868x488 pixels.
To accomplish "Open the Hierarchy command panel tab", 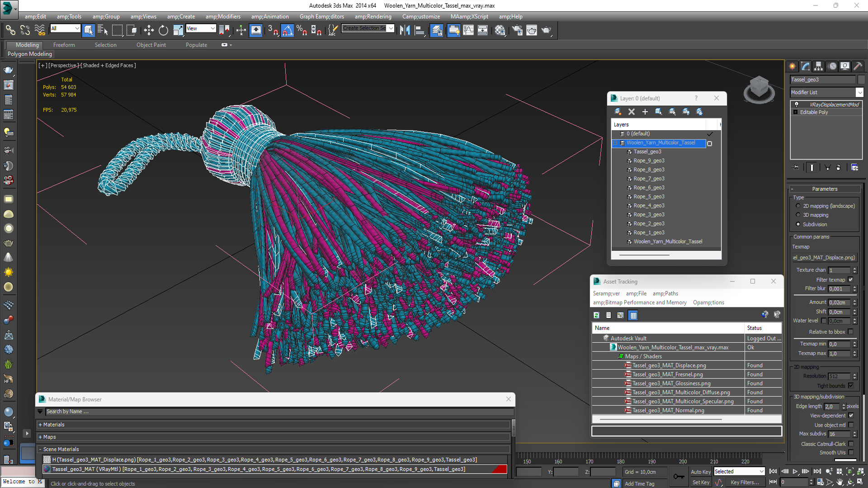I will 818,66.
